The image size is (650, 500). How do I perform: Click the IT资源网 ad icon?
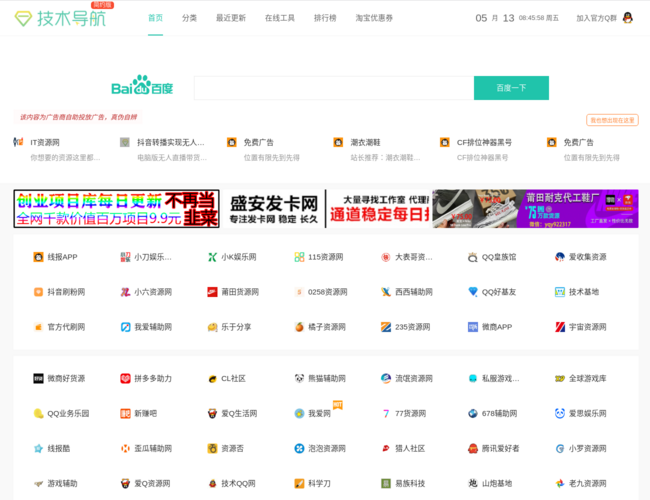(18, 142)
